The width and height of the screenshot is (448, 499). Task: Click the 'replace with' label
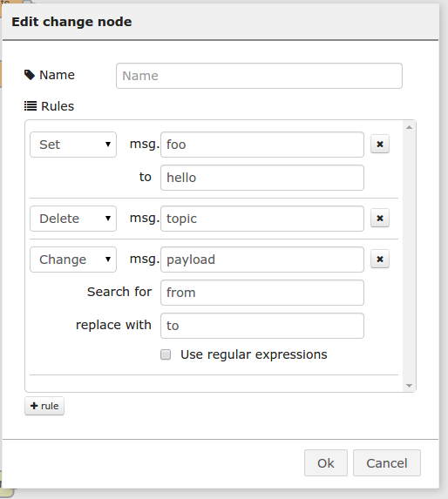(113, 325)
